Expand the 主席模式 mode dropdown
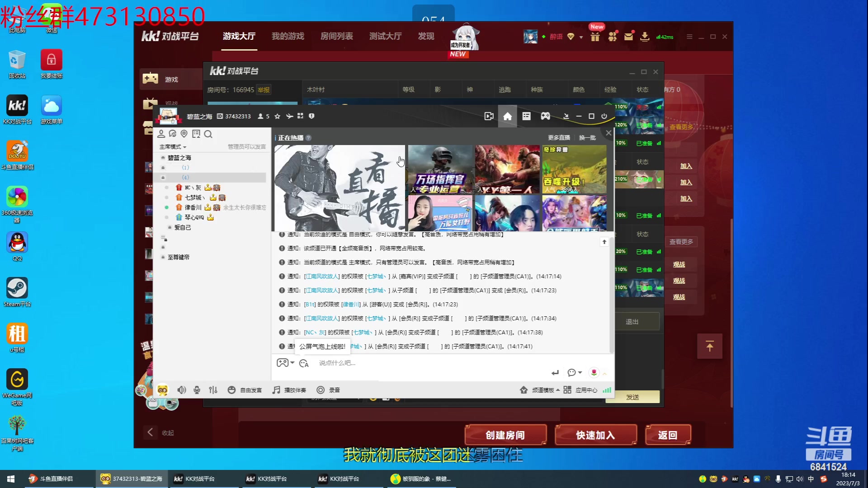The height and width of the screenshot is (488, 868). (x=173, y=147)
